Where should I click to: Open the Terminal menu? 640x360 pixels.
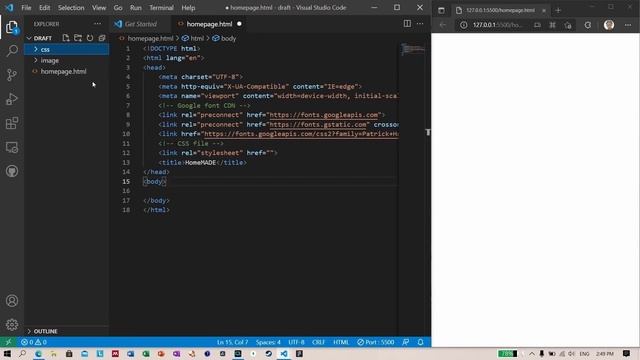161,8
